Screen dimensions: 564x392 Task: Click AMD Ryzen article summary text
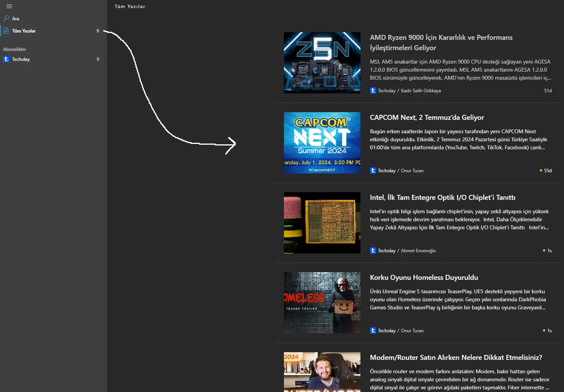(461, 70)
